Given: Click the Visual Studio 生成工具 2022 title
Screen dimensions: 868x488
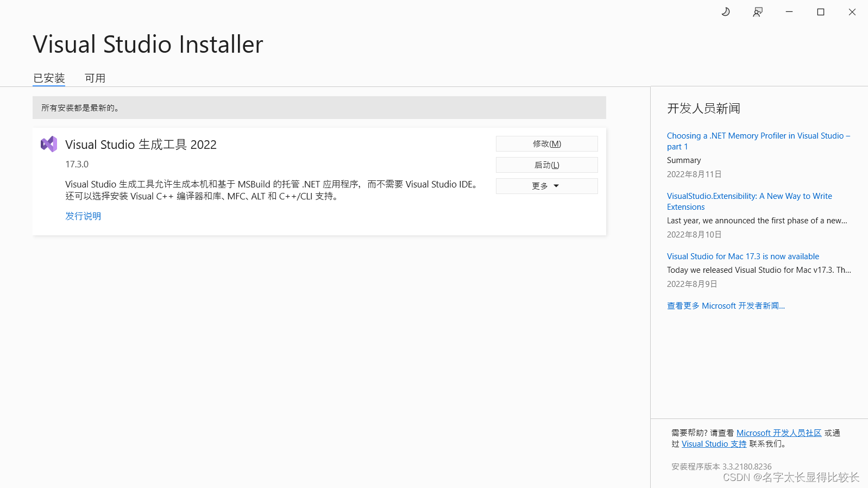Looking at the screenshot, I should pos(141,145).
